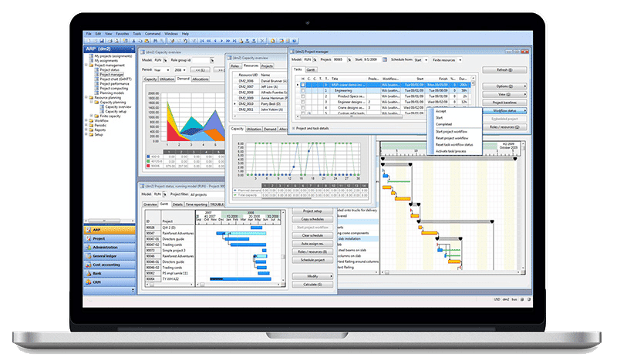
Task: Expand the Workflow tree folder
Action: (86, 120)
